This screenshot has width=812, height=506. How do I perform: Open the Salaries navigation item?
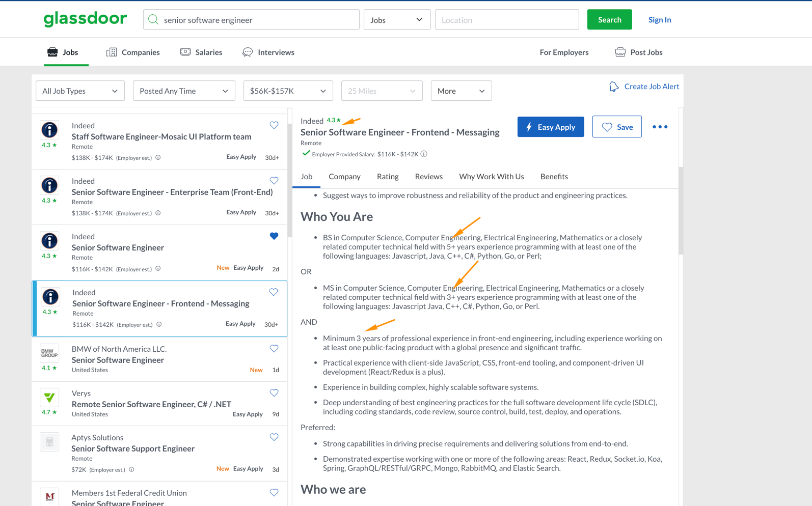(x=201, y=52)
